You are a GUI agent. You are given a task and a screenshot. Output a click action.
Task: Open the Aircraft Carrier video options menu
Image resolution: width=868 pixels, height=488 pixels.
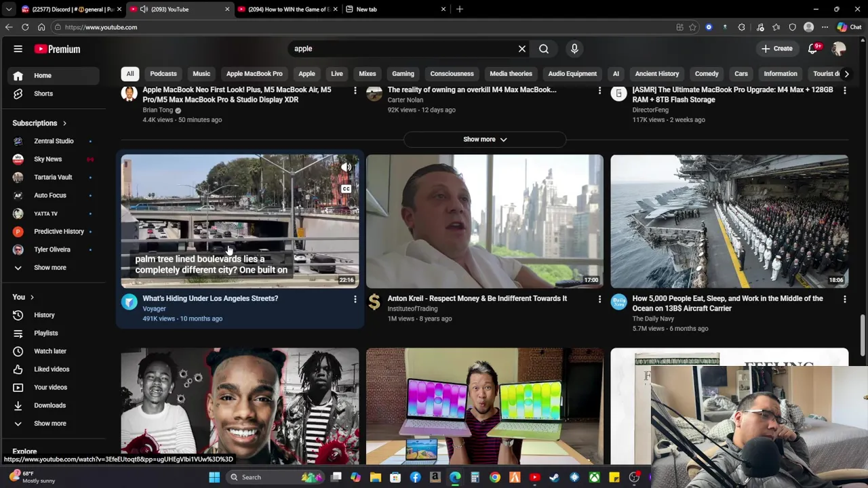coord(844,299)
